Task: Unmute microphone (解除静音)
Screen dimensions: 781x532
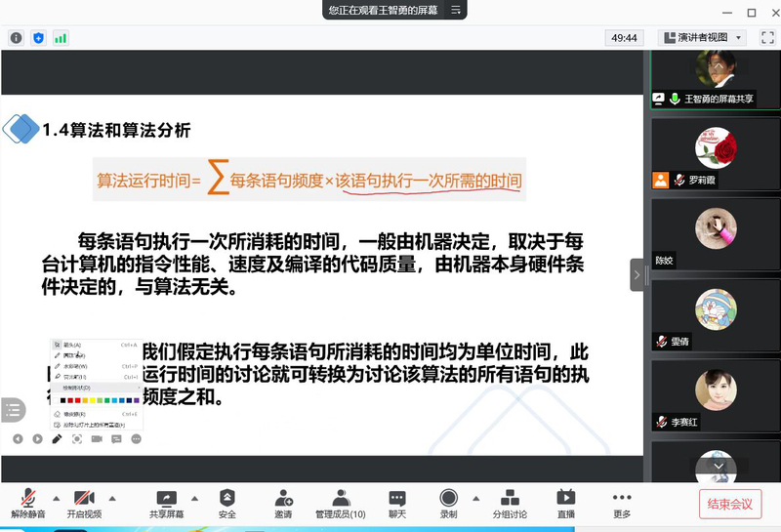Action: (x=28, y=504)
